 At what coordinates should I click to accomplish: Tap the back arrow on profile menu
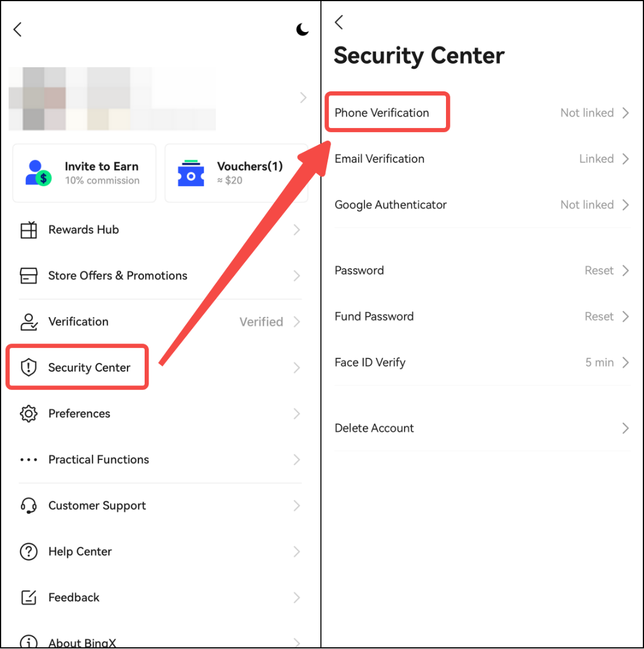point(18,30)
